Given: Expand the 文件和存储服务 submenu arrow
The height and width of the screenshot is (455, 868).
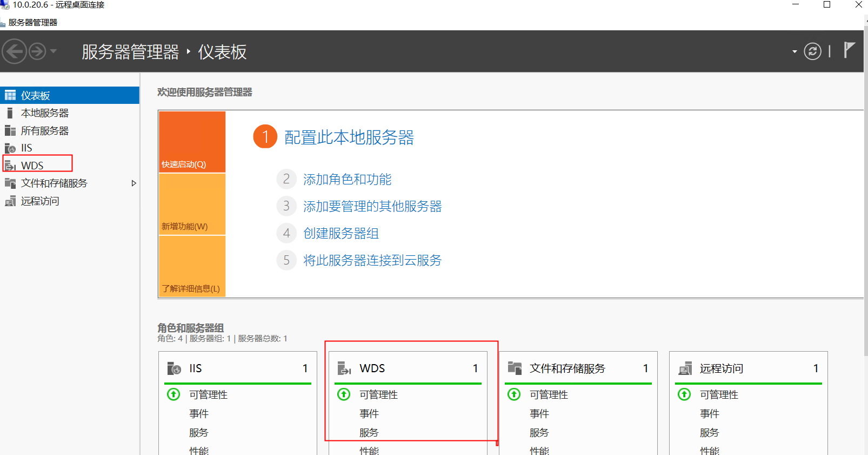Looking at the screenshot, I should [x=133, y=183].
